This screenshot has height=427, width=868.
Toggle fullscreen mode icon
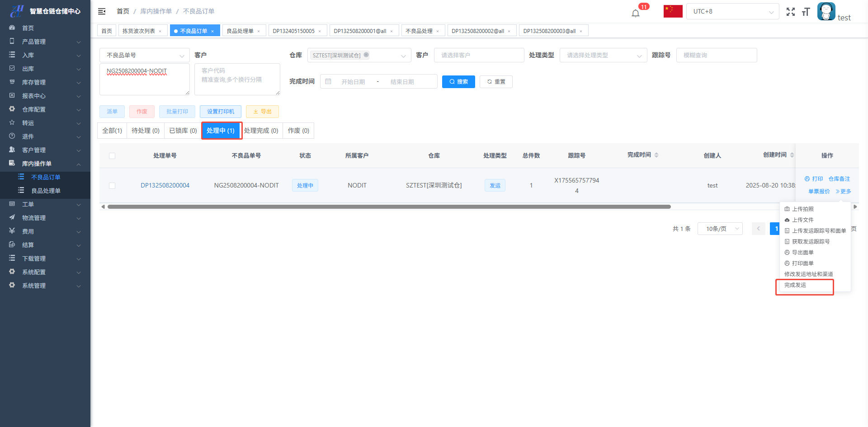[790, 12]
